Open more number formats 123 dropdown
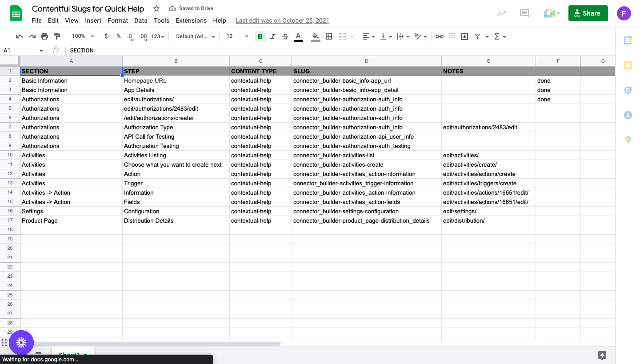640x364 pixels. [158, 36]
